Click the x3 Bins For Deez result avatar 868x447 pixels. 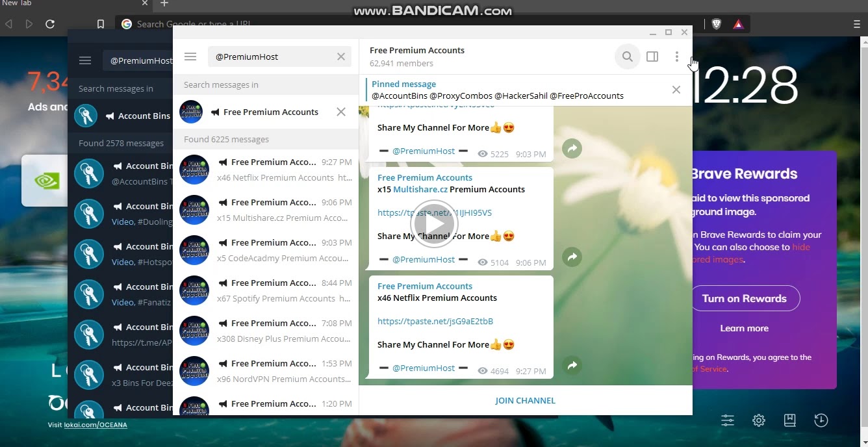89,375
